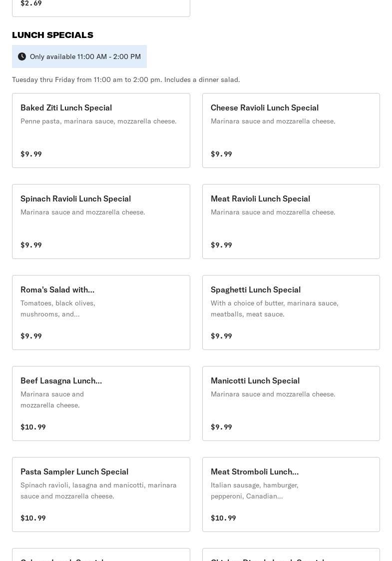Click the $9.99 price under Manicotti

[x=221, y=427]
